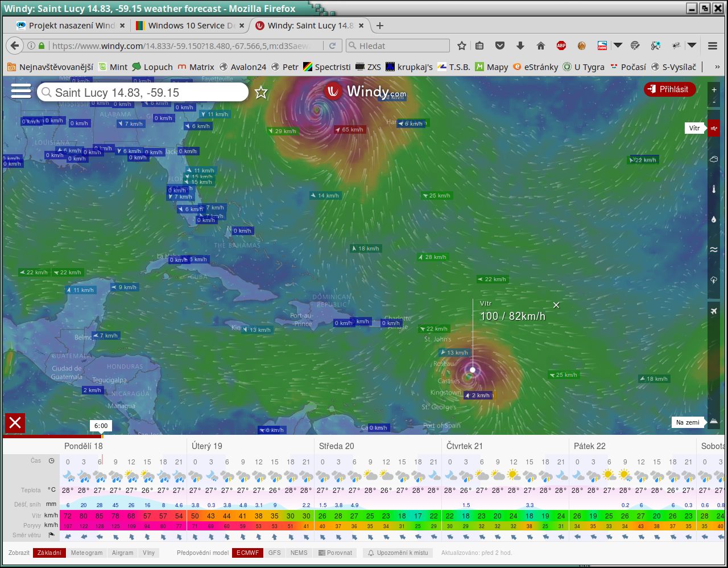Image resolution: width=728 pixels, height=568 pixels.
Task: Click red timeline progress bar
Action: tap(52, 436)
